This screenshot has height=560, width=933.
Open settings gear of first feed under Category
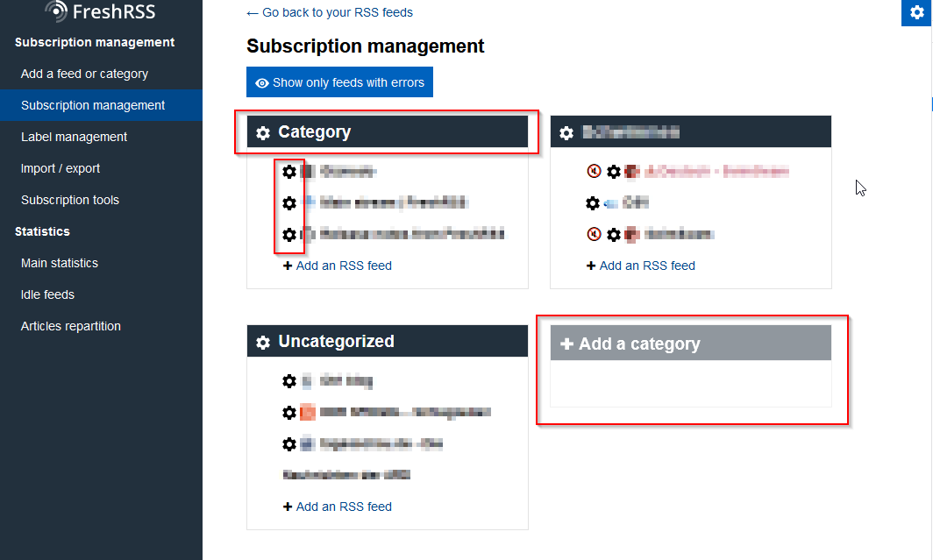point(289,172)
